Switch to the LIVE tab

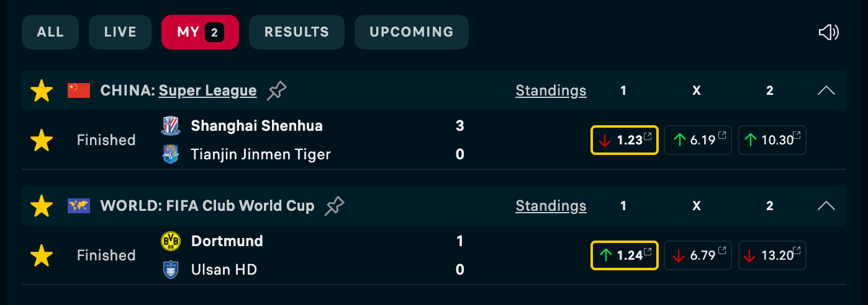[x=120, y=32]
